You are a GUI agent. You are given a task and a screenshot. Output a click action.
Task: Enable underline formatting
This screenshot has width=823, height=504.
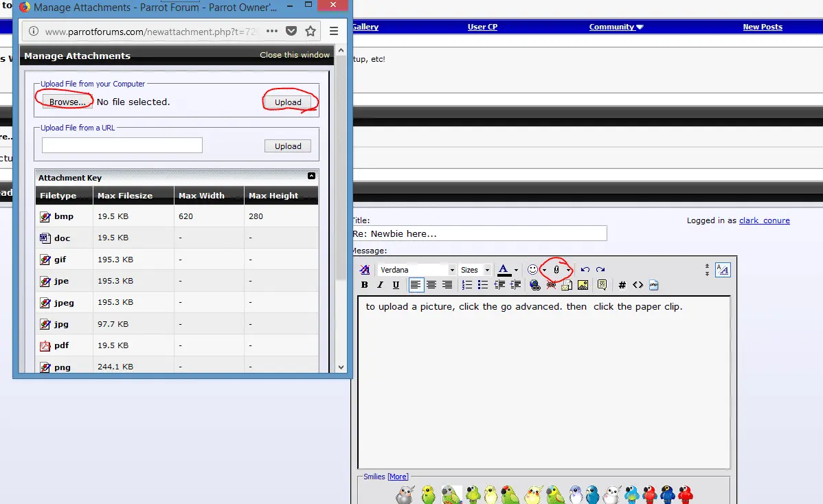[396, 285]
